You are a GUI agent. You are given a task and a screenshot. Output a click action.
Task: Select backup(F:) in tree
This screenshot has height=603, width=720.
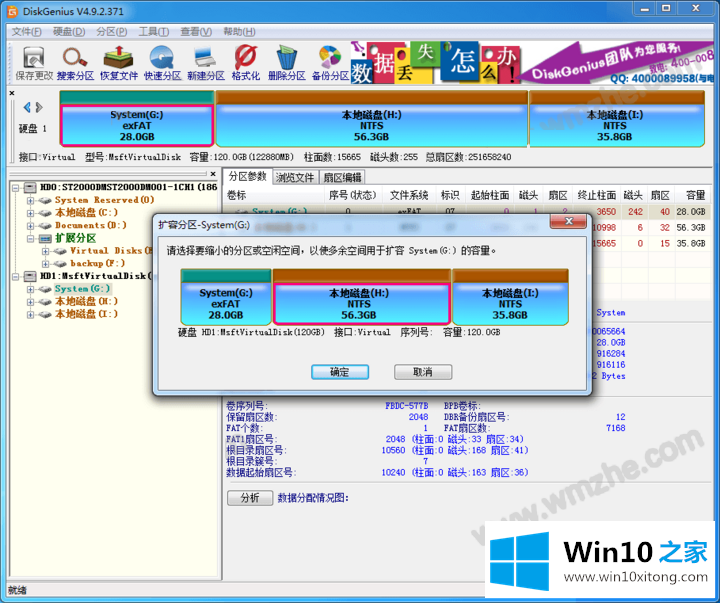click(97, 263)
